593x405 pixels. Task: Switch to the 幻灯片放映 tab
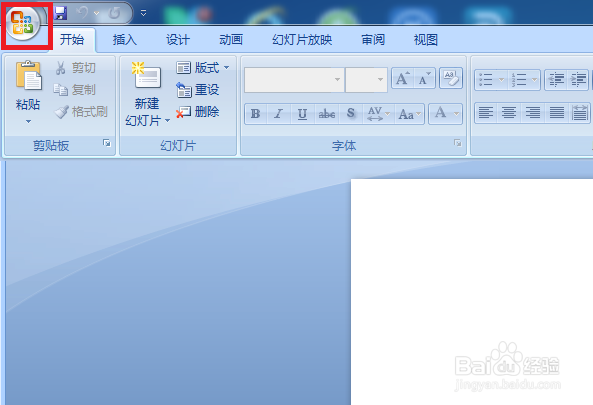(x=302, y=40)
